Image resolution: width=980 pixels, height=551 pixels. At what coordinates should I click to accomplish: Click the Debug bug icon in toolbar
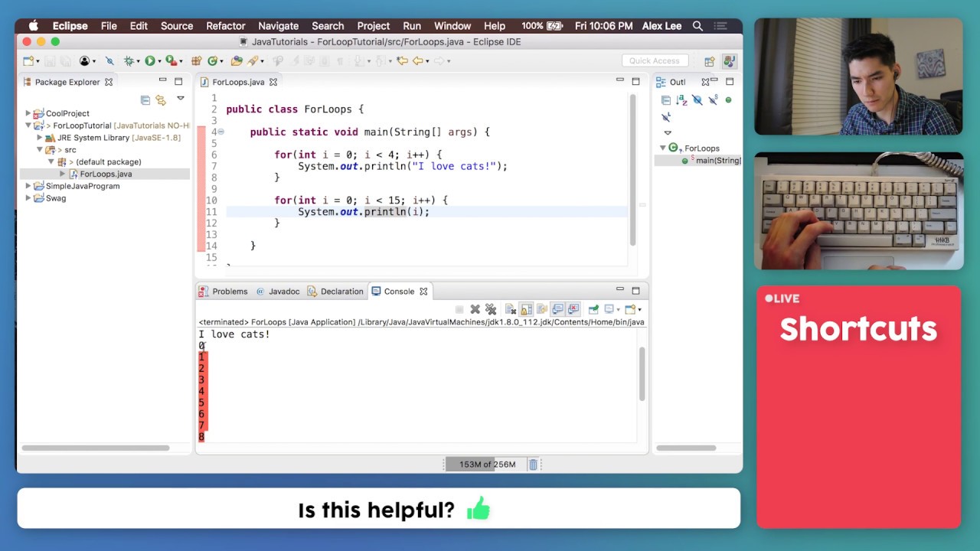click(129, 60)
